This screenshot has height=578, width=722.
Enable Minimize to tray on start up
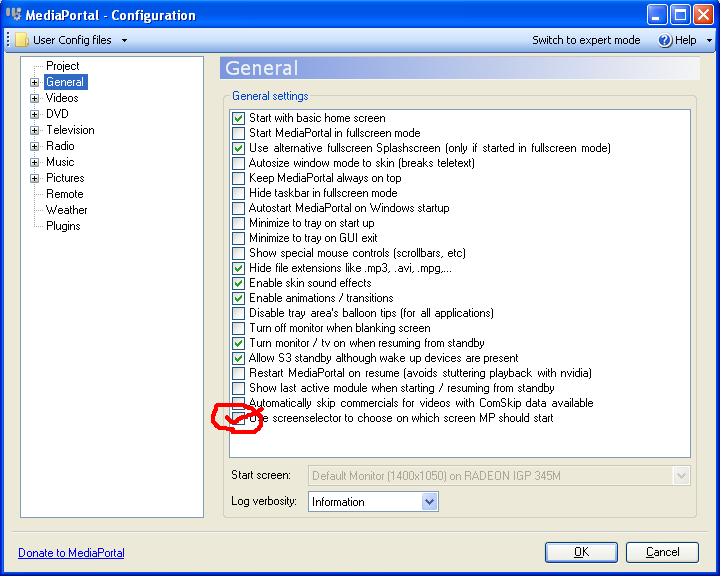(238, 223)
